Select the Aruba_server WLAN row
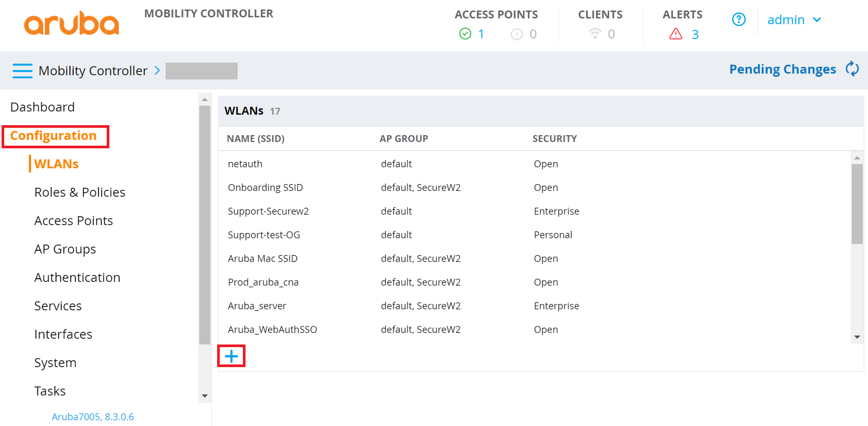This screenshot has height=426, width=868. [257, 306]
